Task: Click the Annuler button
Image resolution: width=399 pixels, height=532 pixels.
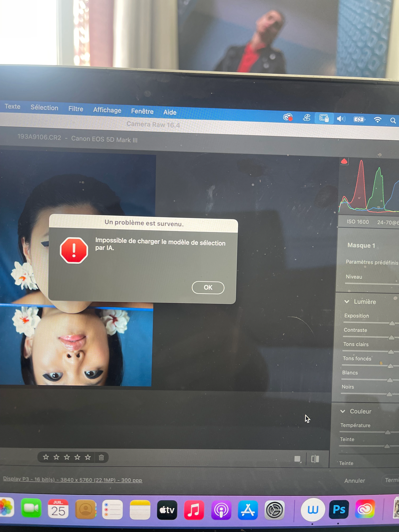Action: click(x=355, y=481)
